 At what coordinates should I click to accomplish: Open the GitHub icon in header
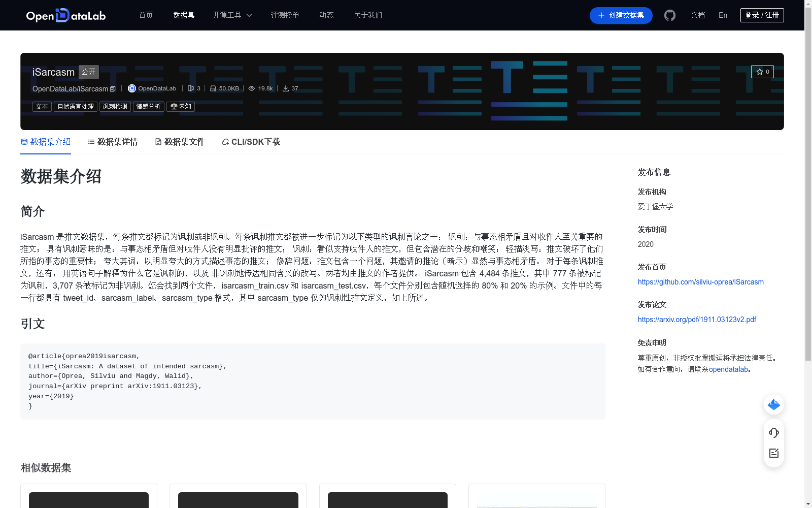tap(670, 15)
